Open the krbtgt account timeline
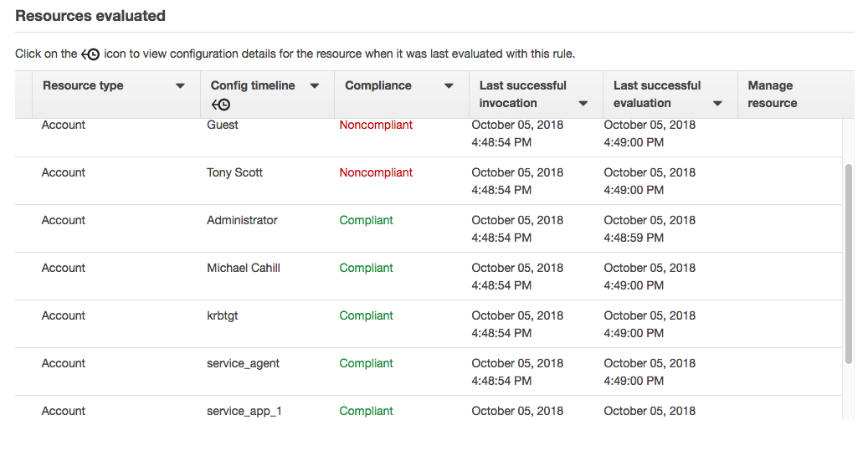 coord(223,316)
